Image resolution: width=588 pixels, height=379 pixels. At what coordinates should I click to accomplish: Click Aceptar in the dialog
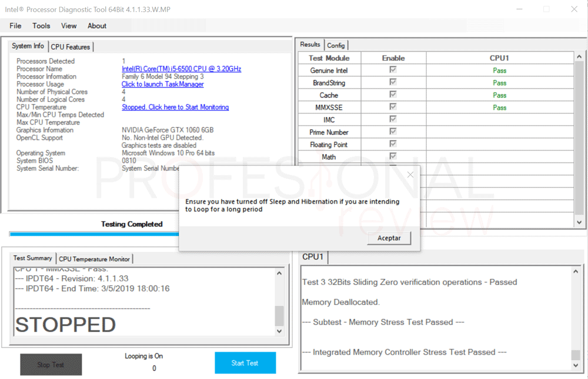(x=389, y=238)
